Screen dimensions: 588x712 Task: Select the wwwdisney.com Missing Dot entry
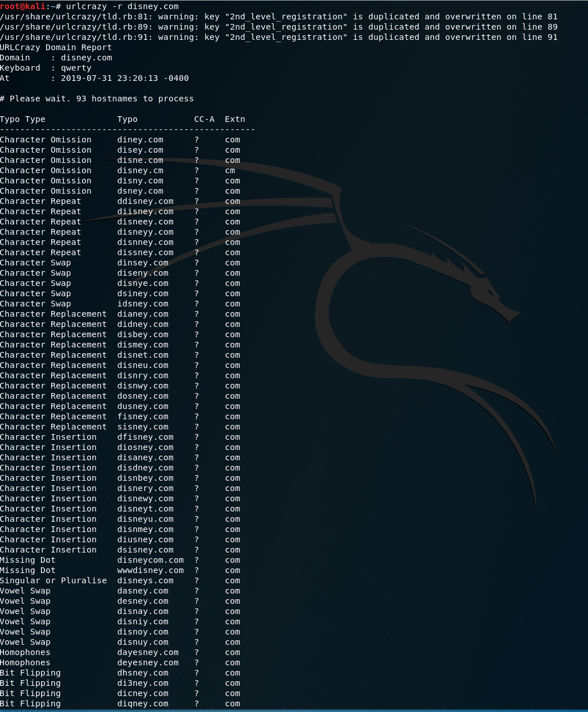(150, 570)
